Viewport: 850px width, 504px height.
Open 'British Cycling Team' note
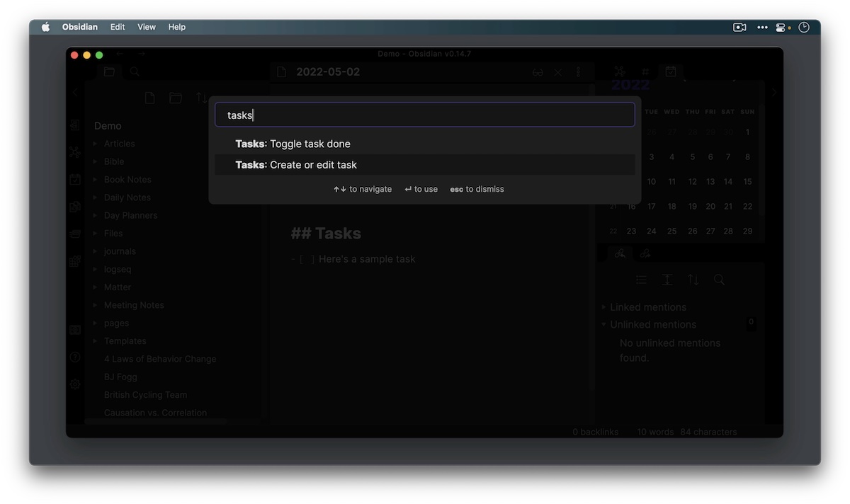pyautogui.click(x=145, y=395)
